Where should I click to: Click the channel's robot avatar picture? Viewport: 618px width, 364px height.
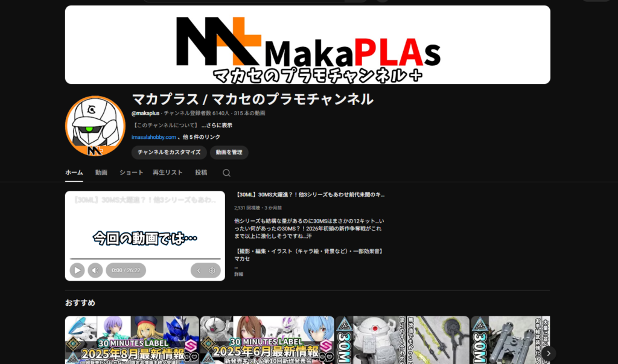point(95,126)
